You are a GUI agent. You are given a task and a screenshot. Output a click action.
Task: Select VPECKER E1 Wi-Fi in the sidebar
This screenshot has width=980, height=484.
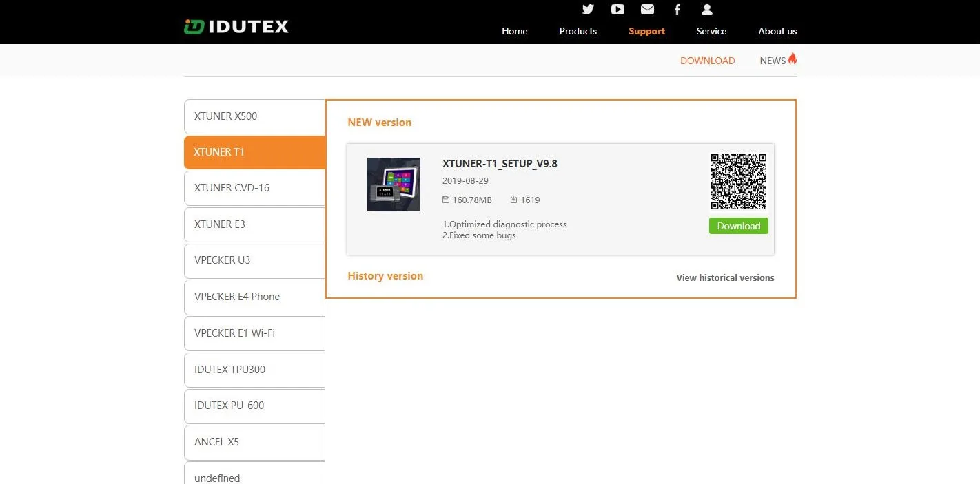[x=254, y=333]
